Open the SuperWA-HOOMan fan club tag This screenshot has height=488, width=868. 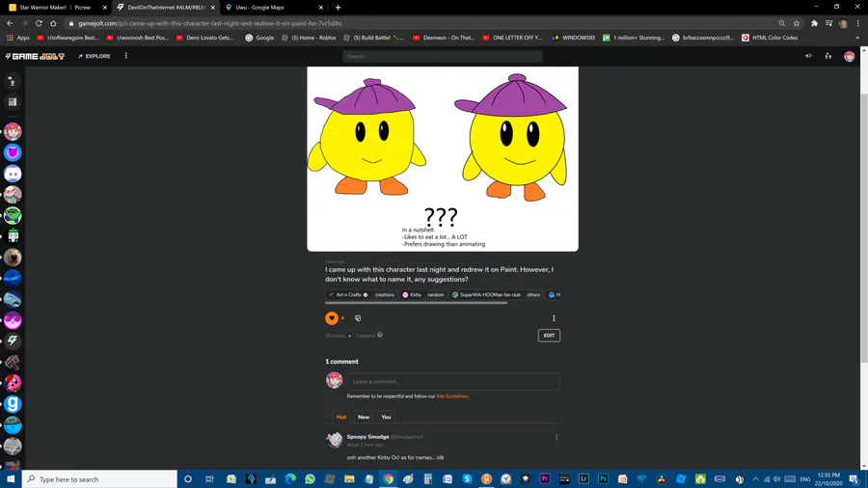486,295
